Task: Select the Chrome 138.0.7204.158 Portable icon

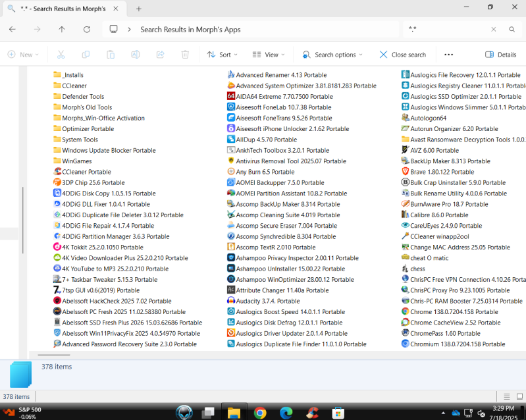Action: [x=406, y=311]
